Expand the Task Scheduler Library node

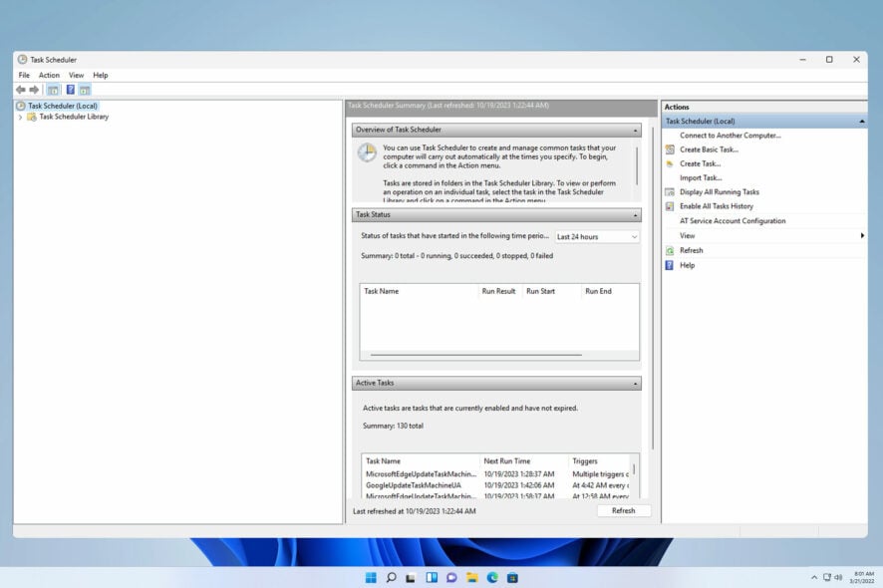(x=20, y=115)
